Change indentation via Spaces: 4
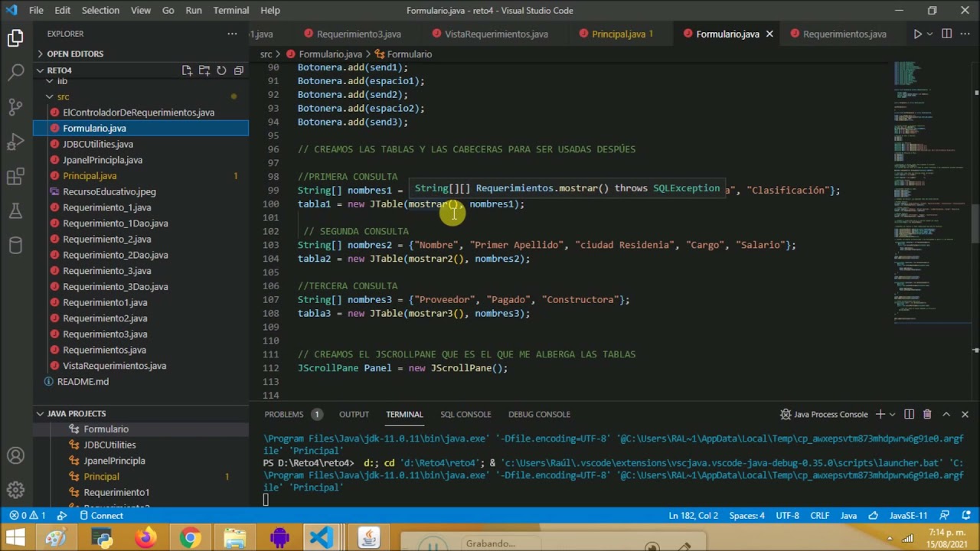Viewport: 980px width, 551px height. click(747, 515)
